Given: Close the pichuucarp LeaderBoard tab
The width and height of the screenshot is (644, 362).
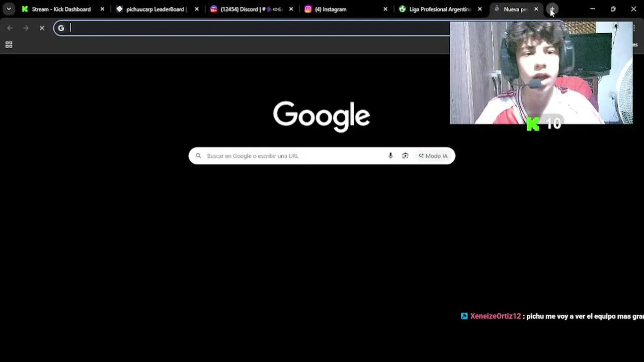Looking at the screenshot, I should [x=197, y=9].
